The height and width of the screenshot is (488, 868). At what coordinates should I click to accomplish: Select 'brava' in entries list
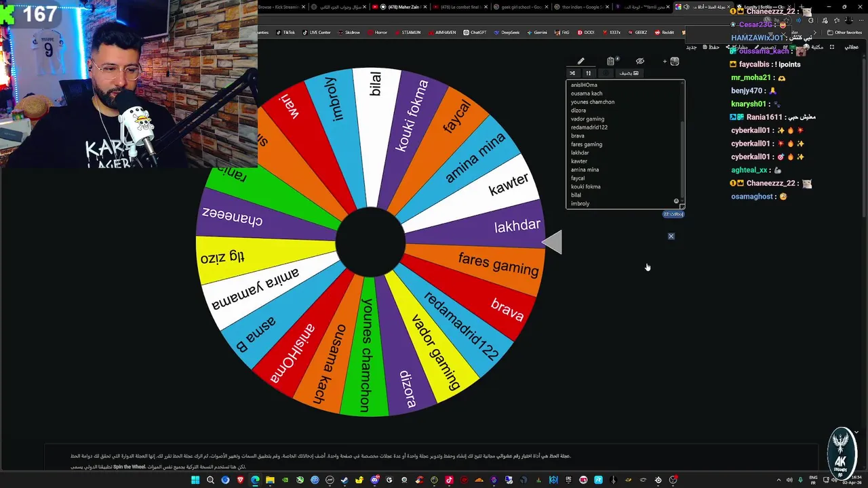(578, 136)
